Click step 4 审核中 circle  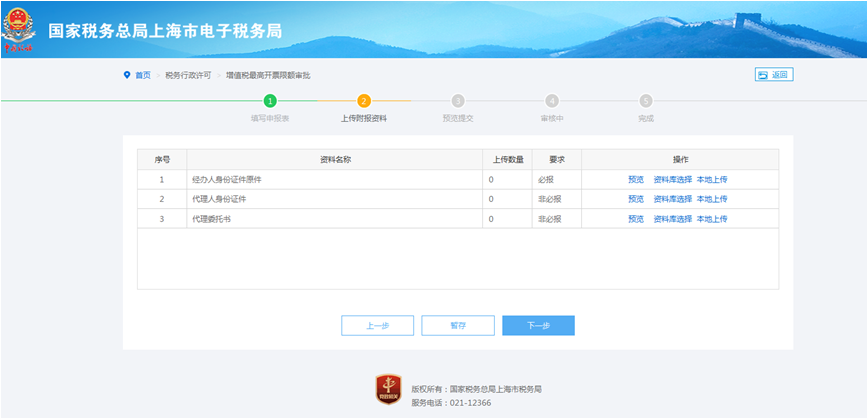click(552, 101)
